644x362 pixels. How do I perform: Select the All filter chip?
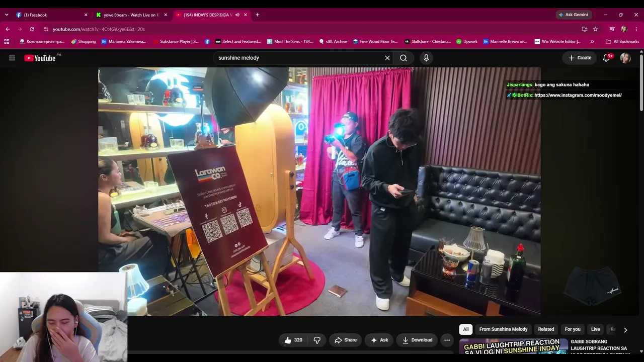[x=466, y=329]
